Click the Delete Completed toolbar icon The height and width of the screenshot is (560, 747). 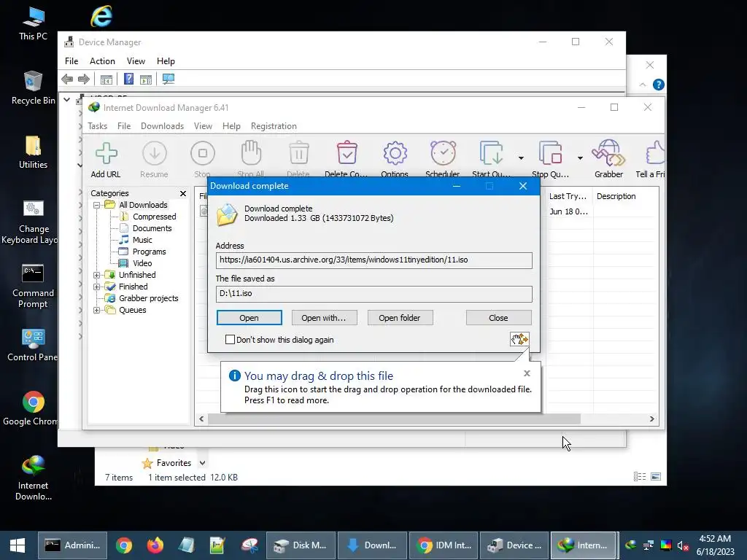click(347, 153)
